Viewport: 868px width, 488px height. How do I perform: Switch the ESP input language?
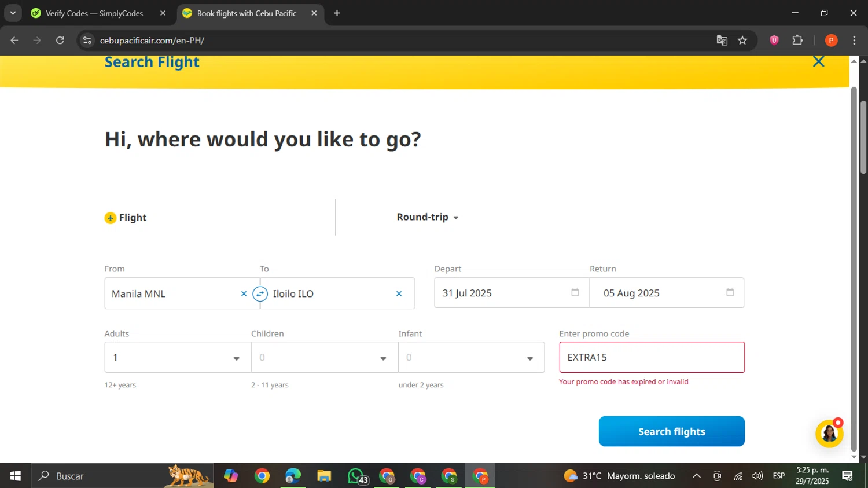pos(779,476)
